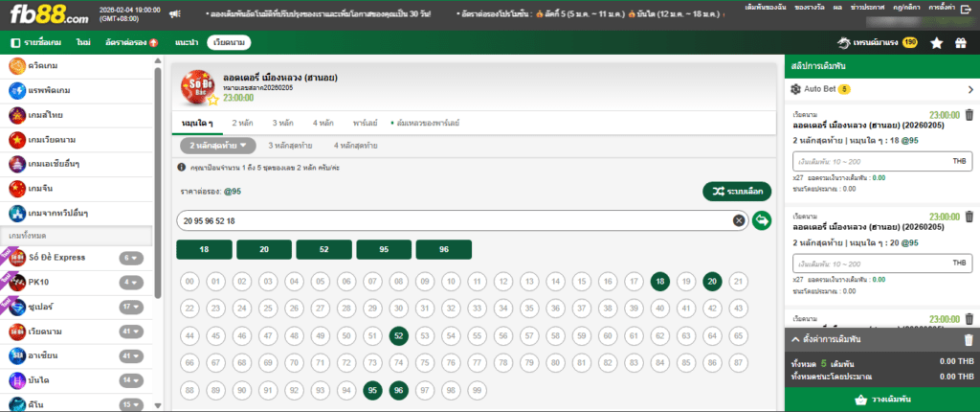Expand the PK10 count dropdown showing 4
Image resolution: width=980 pixels, height=412 pixels.
131,282
